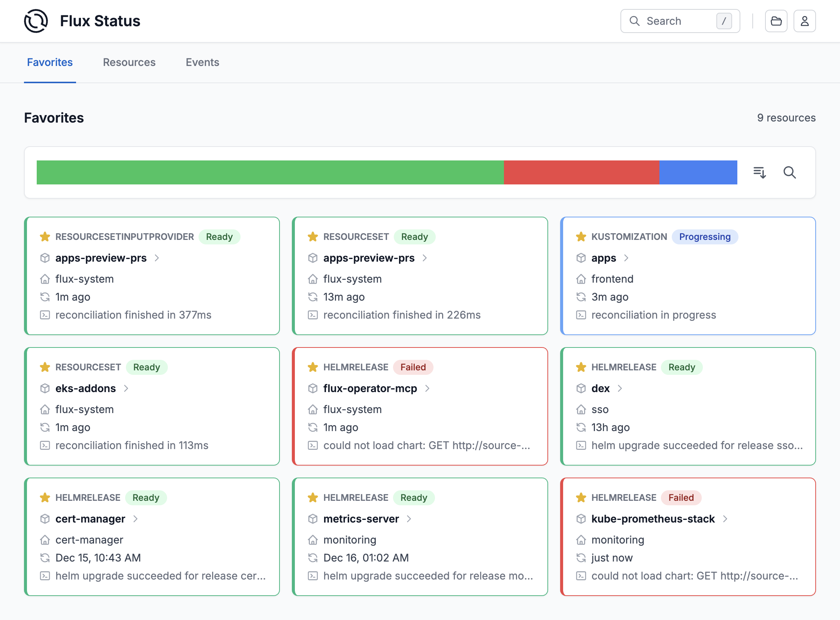Viewport: 840px width, 620px height.
Task: Click the Failed badge on kube-prometheus-stack
Action: coord(680,498)
